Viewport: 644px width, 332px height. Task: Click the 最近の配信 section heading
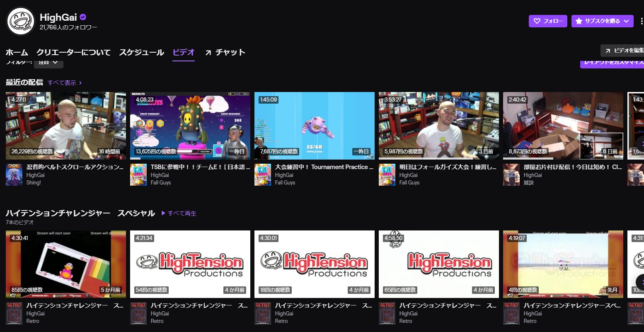coord(24,82)
